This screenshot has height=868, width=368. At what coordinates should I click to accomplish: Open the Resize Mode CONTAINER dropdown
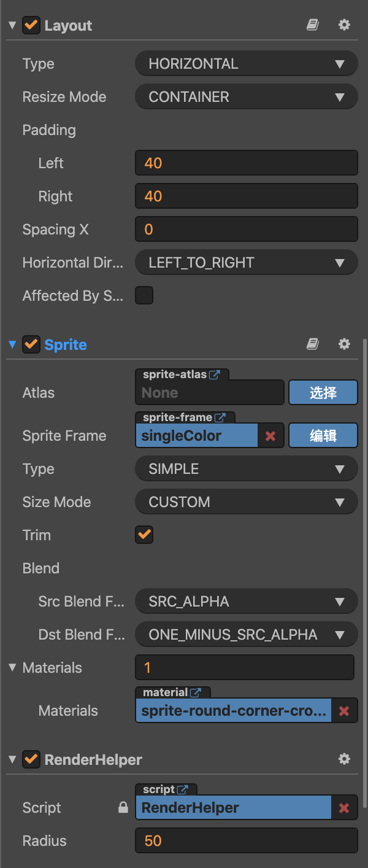245,97
